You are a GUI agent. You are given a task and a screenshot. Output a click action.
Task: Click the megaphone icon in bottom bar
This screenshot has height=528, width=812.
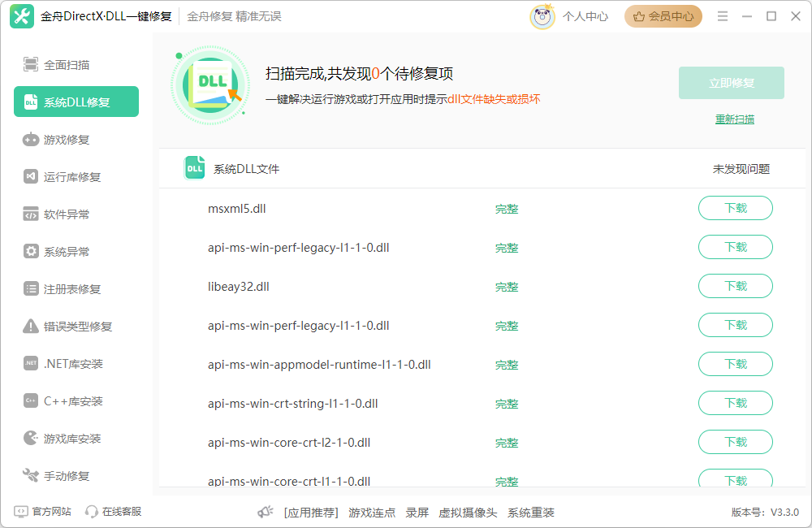pos(266,512)
